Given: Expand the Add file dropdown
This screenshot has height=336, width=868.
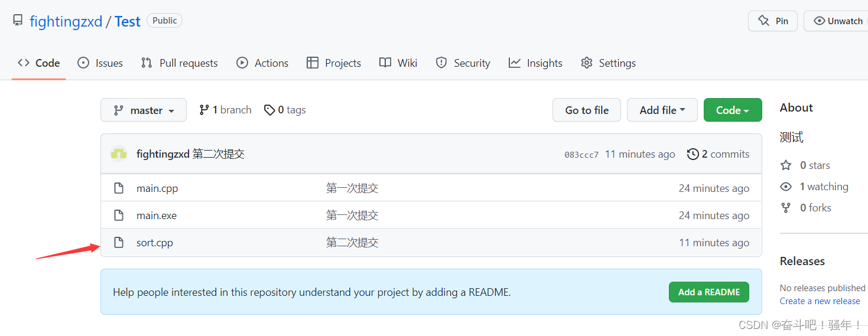Looking at the screenshot, I should pos(662,110).
